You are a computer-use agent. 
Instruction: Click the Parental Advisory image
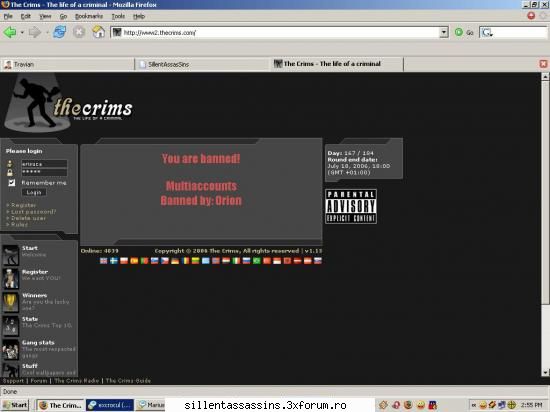click(x=351, y=206)
